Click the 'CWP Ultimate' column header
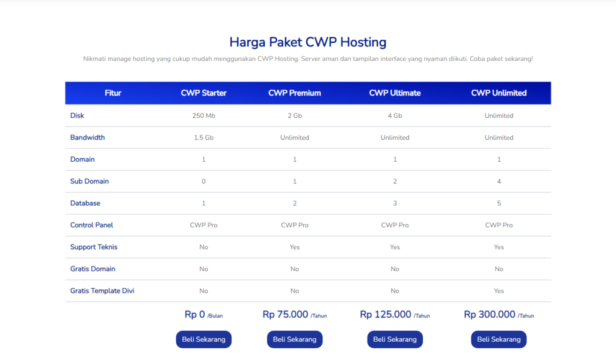Screen dimensions: 616x364 point(395,93)
